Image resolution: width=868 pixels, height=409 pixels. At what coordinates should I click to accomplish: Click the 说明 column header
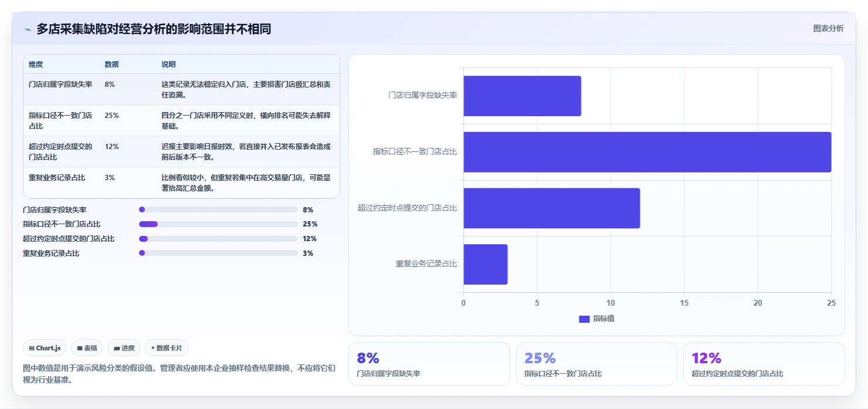pyautogui.click(x=168, y=65)
